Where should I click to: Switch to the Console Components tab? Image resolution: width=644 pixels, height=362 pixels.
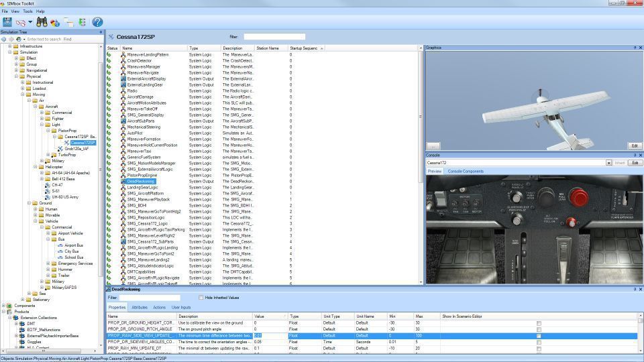click(465, 171)
